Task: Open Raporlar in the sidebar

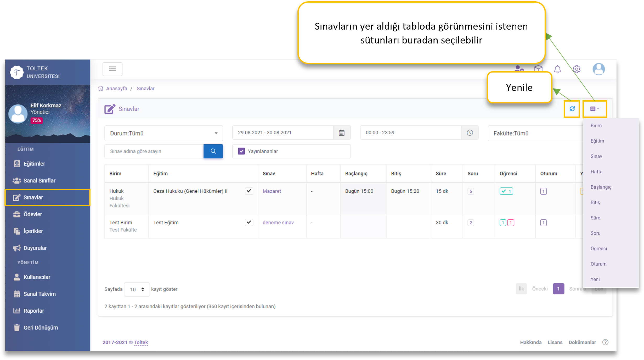Action: (x=34, y=311)
